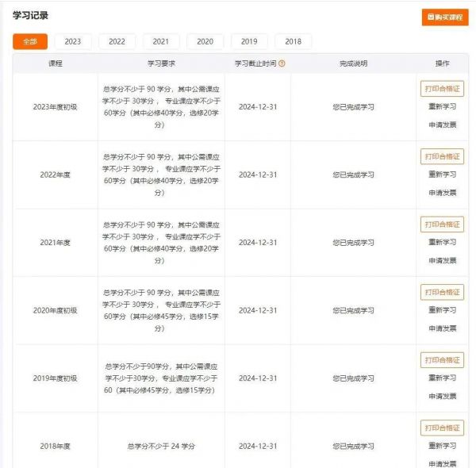Click the 2022年度 course name cell
Viewport: 476px width, 468px height.
click(55, 175)
